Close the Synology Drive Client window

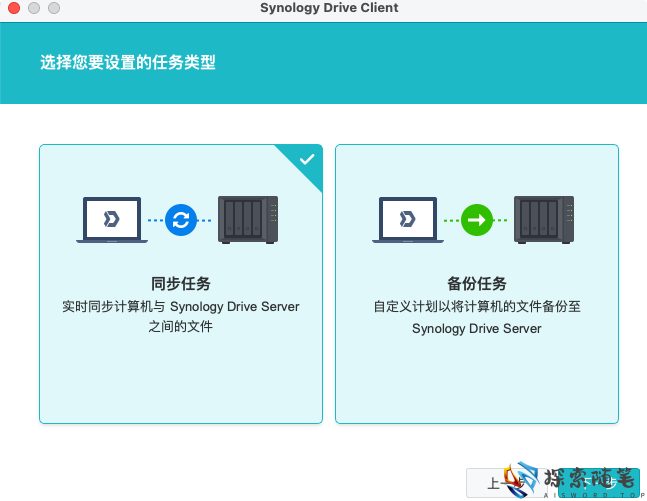[14, 8]
